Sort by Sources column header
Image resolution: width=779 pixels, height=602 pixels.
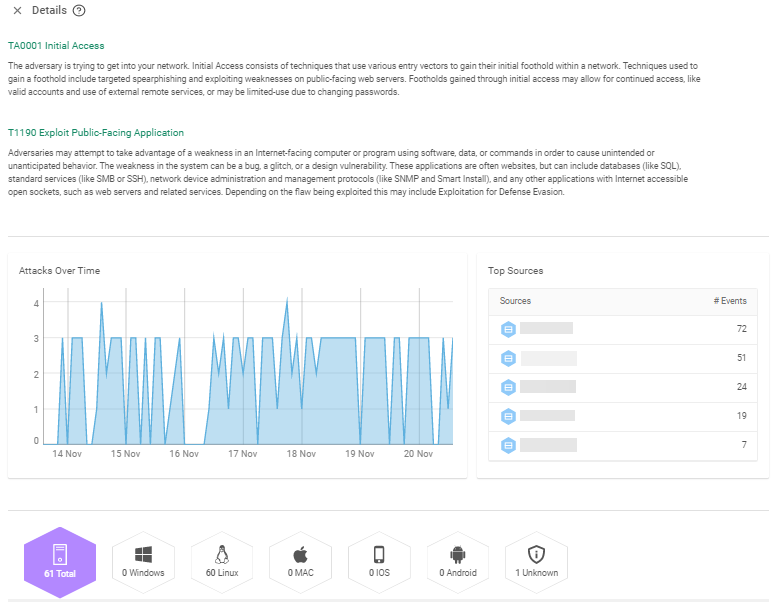coord(516,301)
